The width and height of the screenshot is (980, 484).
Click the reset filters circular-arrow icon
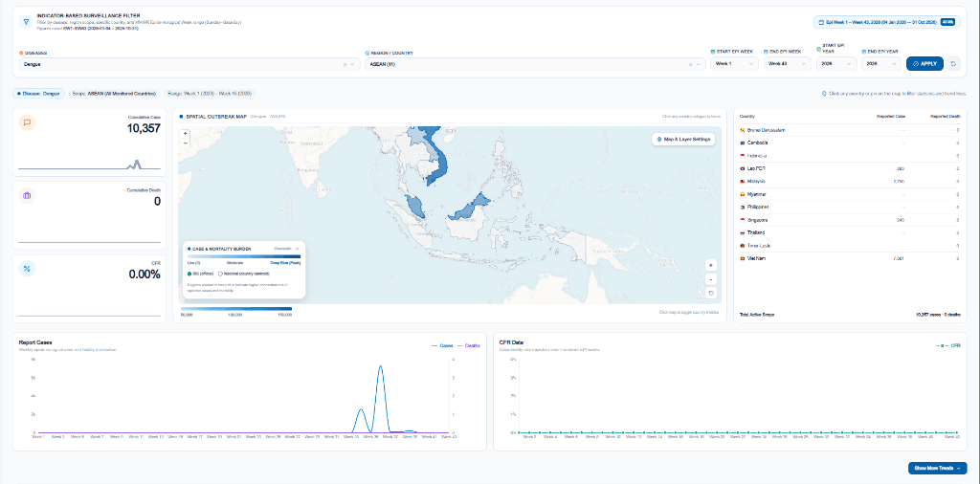click(x=954, y=64)
